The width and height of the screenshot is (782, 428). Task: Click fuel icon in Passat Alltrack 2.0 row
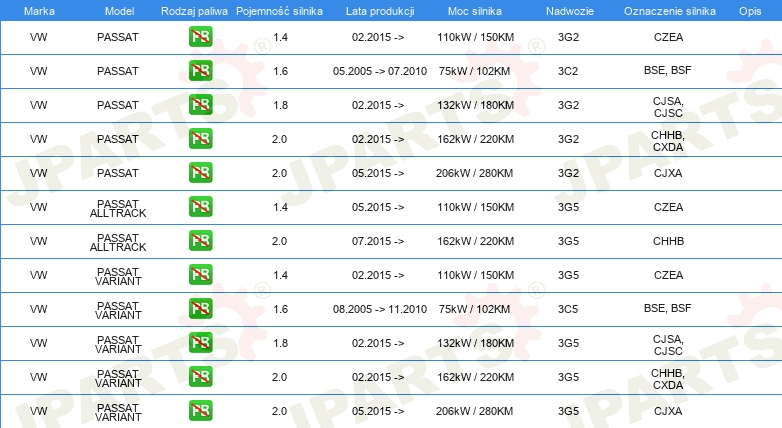pos(200,240)
